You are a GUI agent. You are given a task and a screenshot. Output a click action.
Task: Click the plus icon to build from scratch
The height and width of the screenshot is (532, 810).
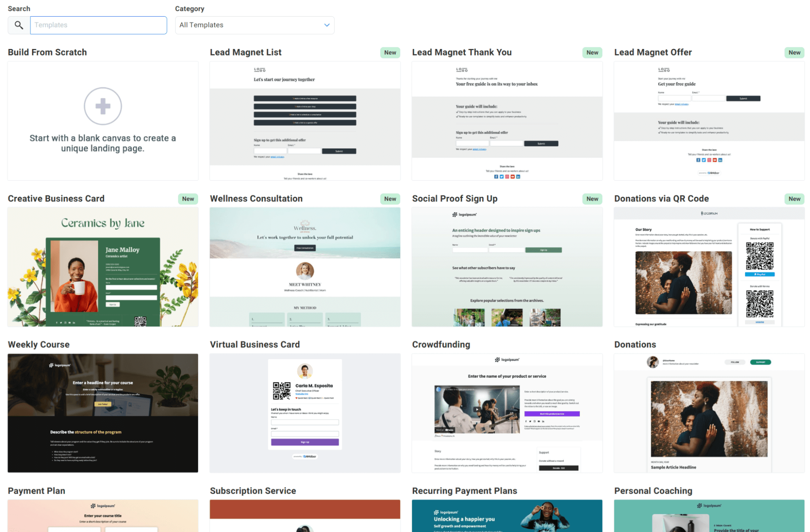pos(103,106)
